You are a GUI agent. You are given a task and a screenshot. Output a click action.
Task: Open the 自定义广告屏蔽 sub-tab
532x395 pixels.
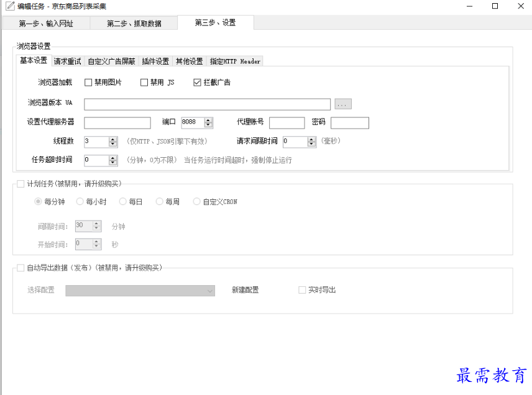[x=111, y=61]
